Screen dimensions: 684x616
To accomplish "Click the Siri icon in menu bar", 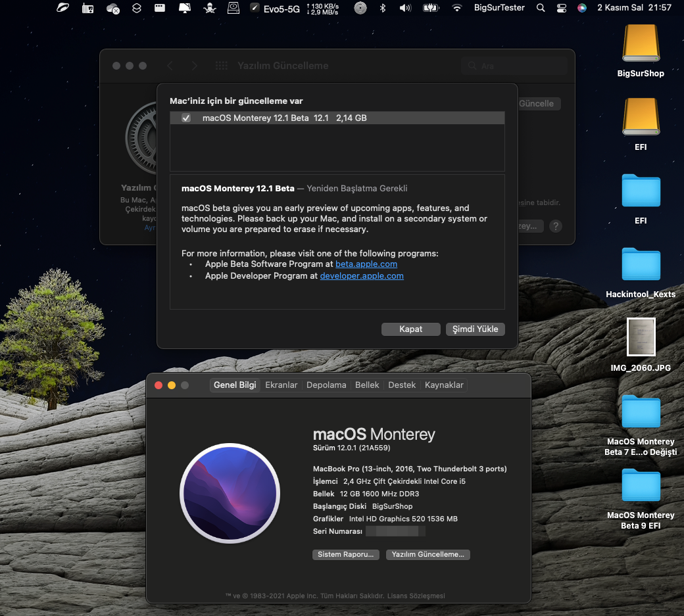I will coord(581,8).
